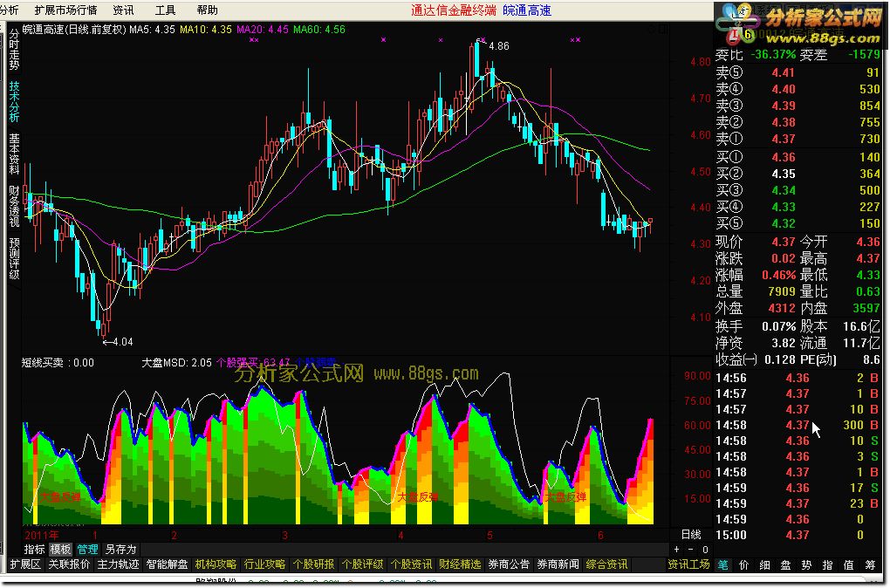Click the 0 reset button beside zoom controls
The image size is (890, 588).
click(x=705, y=550)
